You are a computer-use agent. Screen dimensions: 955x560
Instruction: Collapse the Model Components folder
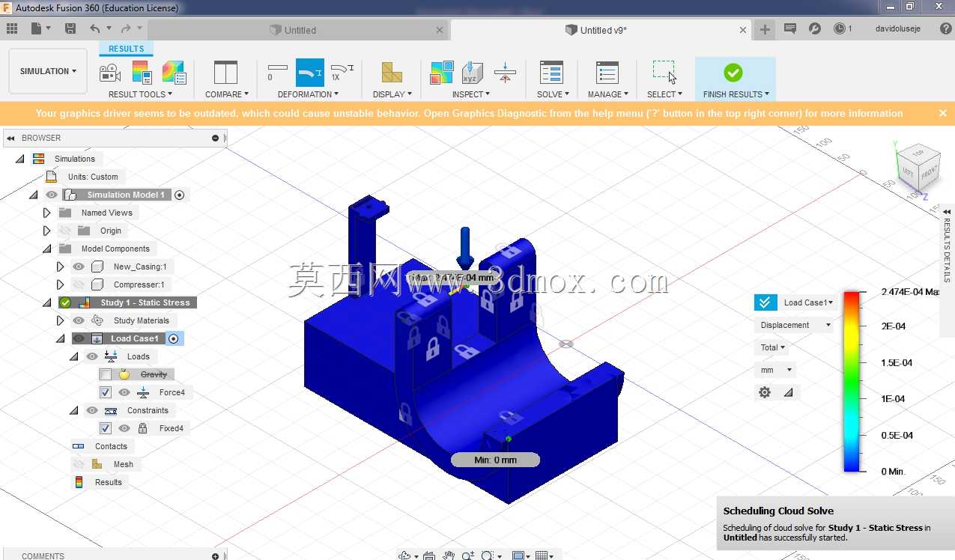click(x=46, y=249)
